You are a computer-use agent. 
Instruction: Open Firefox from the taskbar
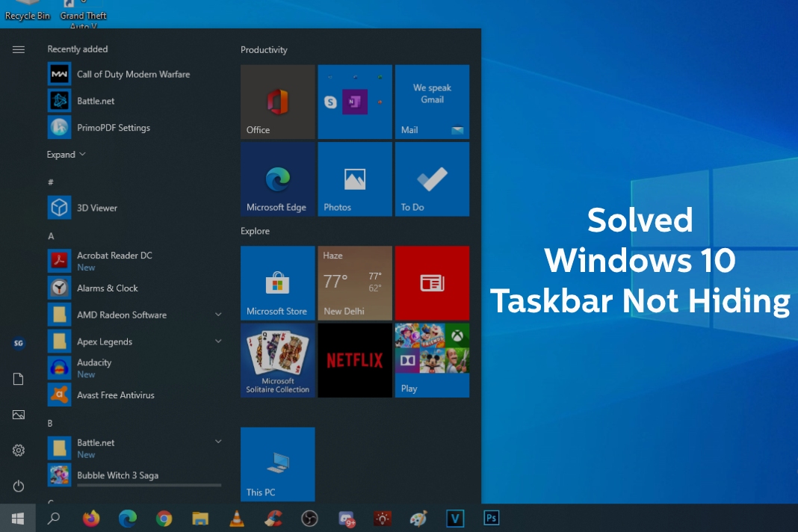click(91, 518)
